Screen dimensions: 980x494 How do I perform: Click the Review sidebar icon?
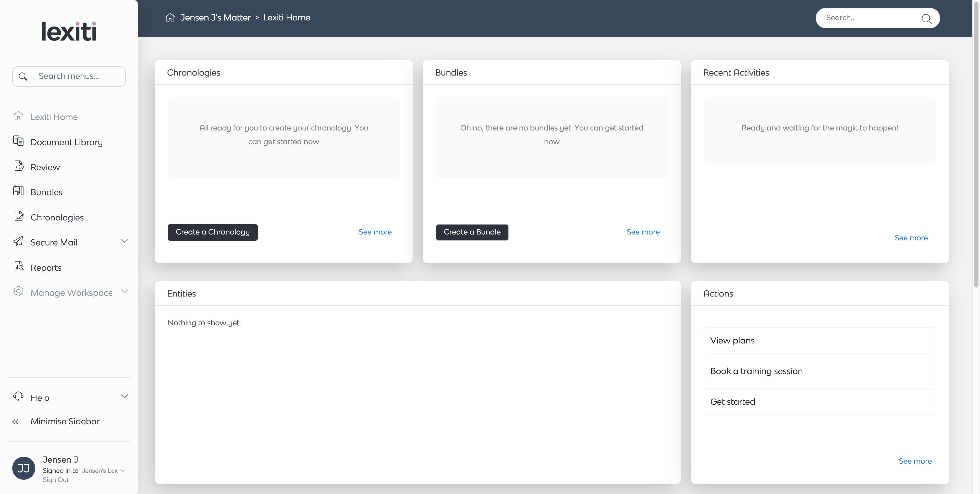pyautogui.click(x=19, y=166)
